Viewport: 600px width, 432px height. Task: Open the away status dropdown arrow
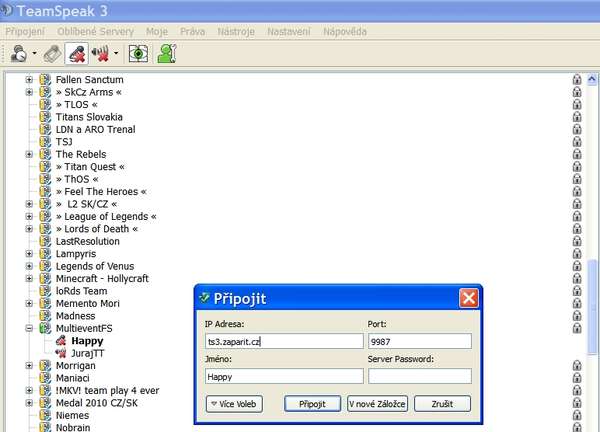pyautogui.click(x=34, y=53)
